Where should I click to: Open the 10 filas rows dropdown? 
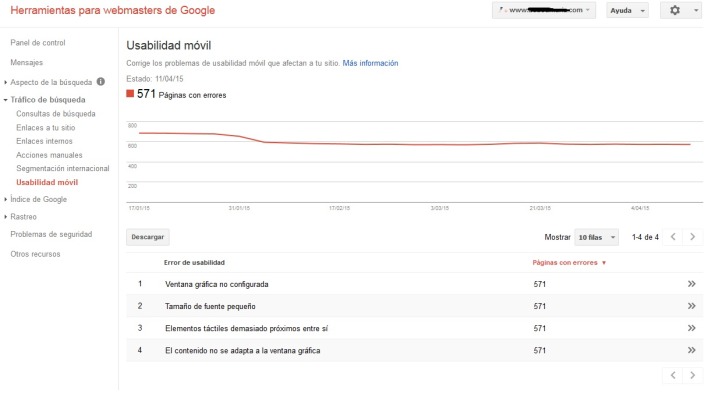click(596, 237)
